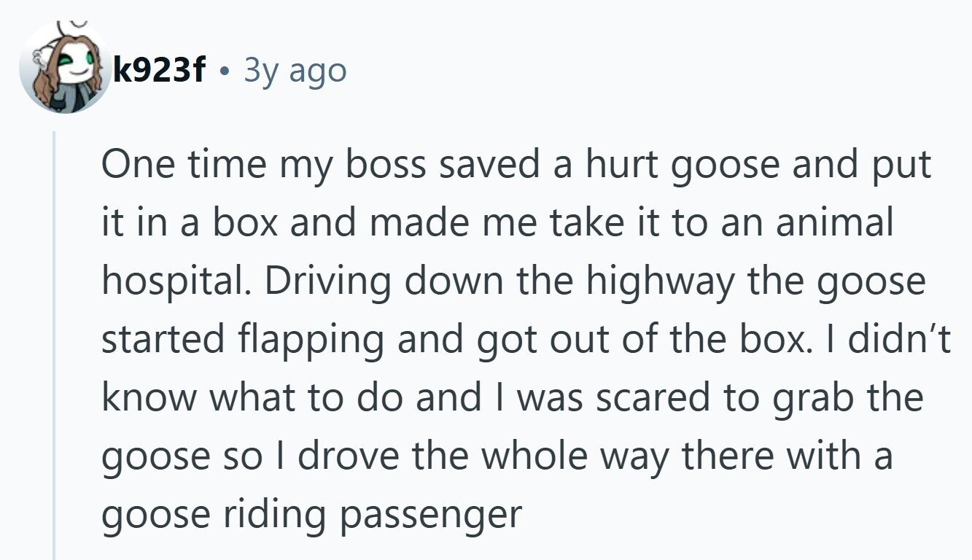Click the k923f user avatar
Viewport: 972px width, 560px height.
tap(63, 69)
